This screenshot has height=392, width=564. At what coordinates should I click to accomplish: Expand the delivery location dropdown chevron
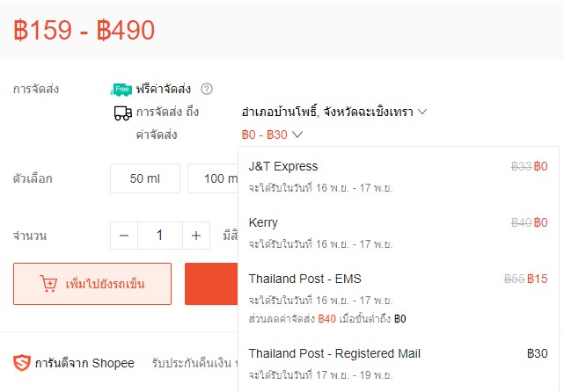[422, 112]
